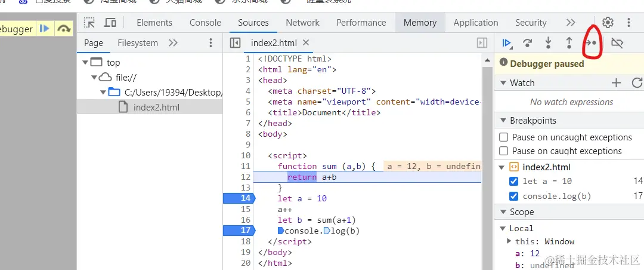Open the Application tab

click(x=476, y=23)
